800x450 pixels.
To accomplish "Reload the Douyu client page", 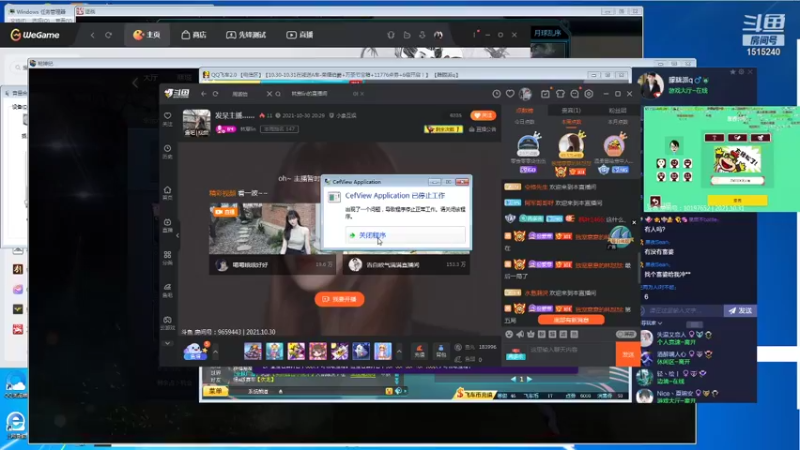I will [x=215, y=94].
